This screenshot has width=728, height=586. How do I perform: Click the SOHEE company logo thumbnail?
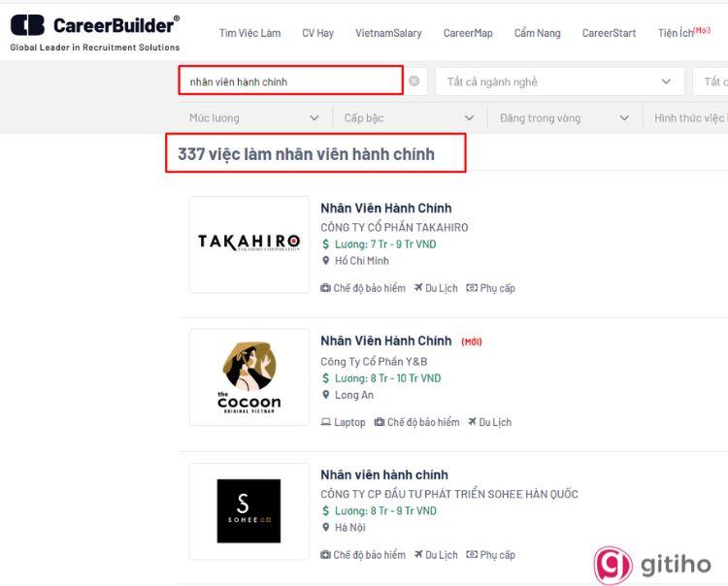tap(249, 511)
